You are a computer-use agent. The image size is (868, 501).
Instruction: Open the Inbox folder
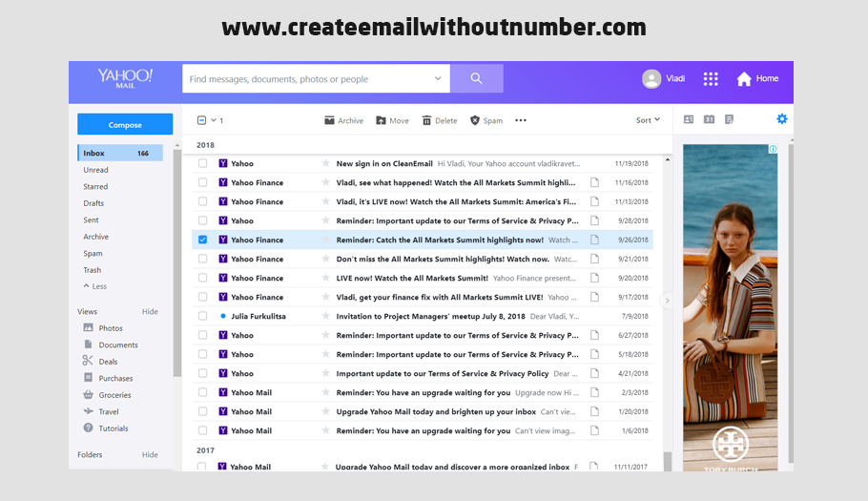click(x=120, y=153)
